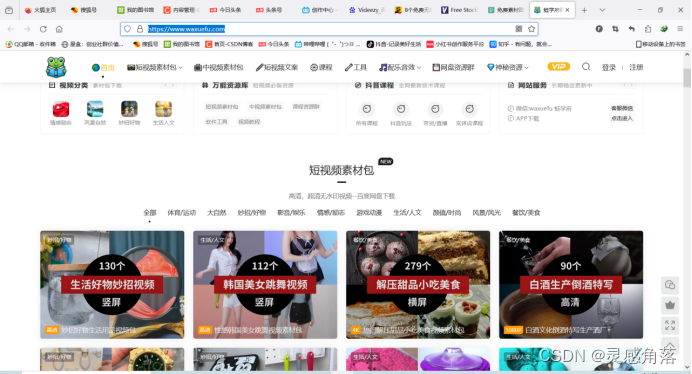The image size is (692, 374).
Task: Click the shield tracking protection icon
Action: (x=127, y=29)
